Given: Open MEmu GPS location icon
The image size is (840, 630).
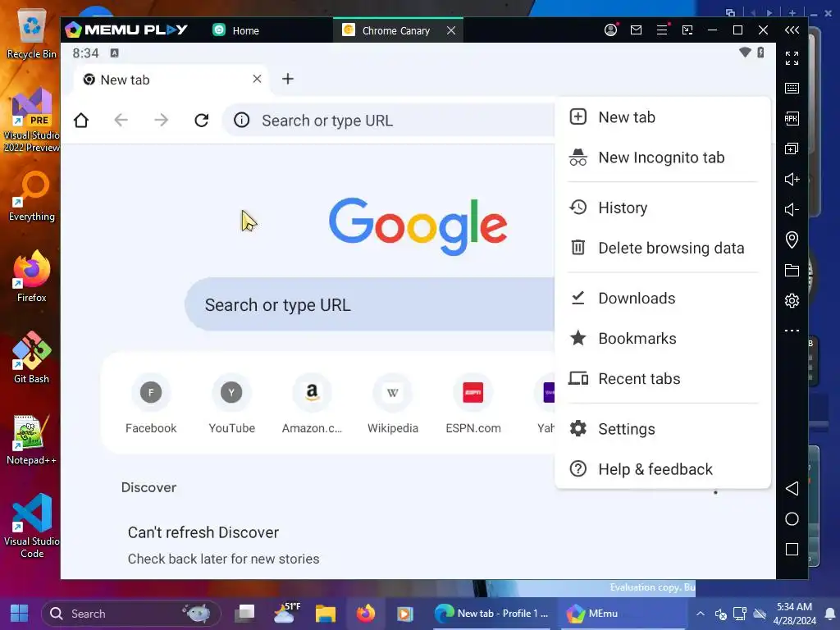Looking at the screenshot, I should (x=792, y=240).
